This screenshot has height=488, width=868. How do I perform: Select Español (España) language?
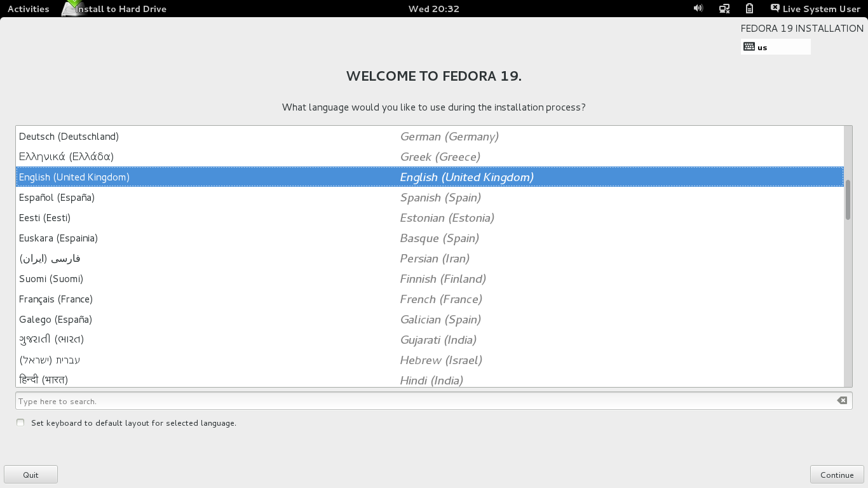tap(430, 197)
